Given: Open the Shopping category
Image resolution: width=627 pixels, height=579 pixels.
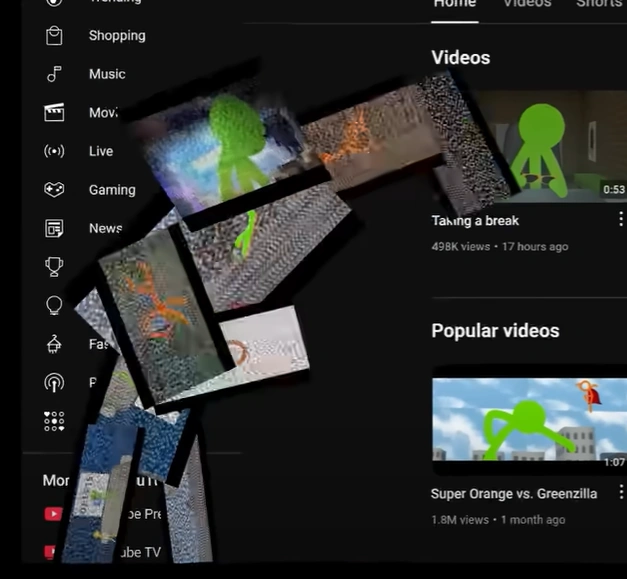Looking at the screenshot, I should pyautogui.click(x=117, y=36).
